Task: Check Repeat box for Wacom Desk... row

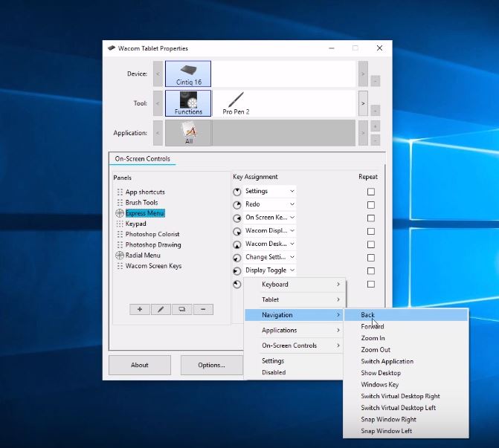Action: (x=371, y=244)
